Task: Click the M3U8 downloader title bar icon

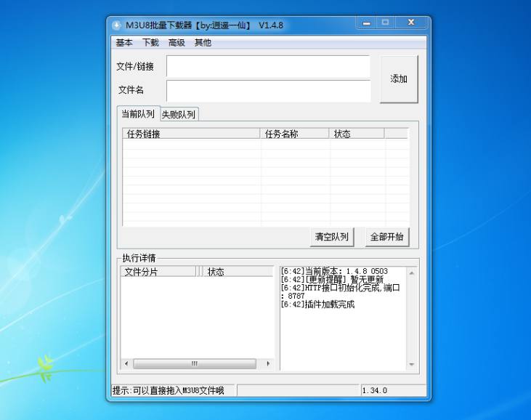Action: tap(116, 25)
